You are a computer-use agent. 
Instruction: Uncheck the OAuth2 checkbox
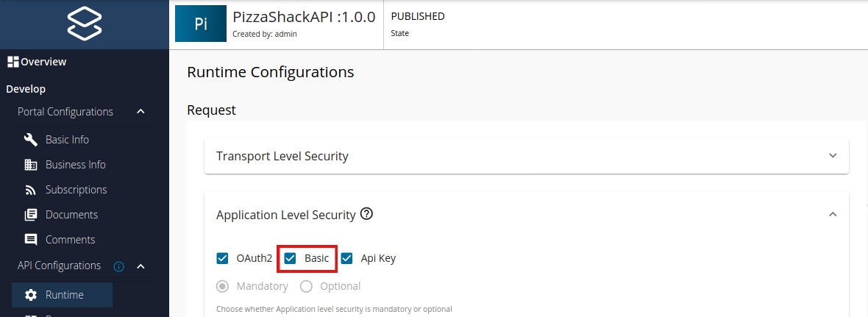pos(222,258)
